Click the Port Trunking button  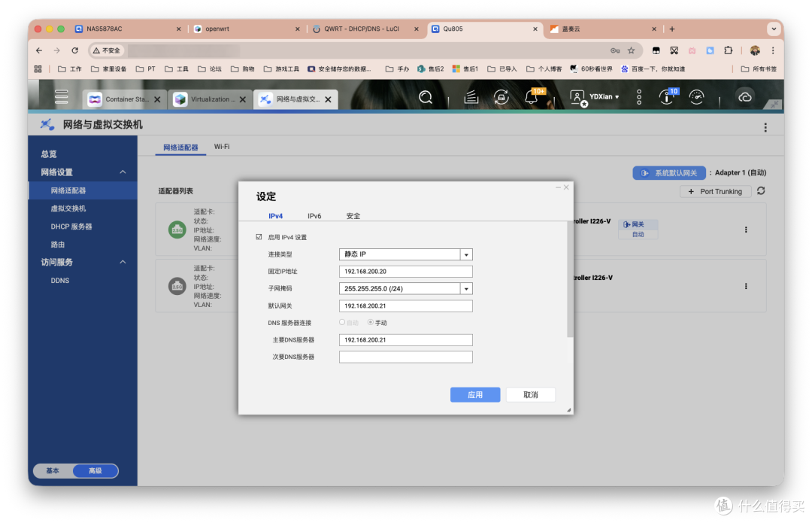(715, 191)
